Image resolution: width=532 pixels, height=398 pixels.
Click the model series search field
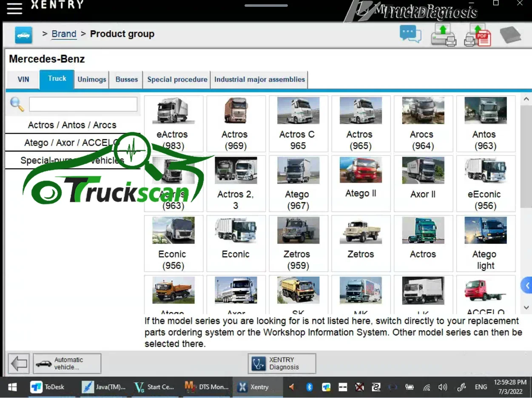[x=83, y=104]
